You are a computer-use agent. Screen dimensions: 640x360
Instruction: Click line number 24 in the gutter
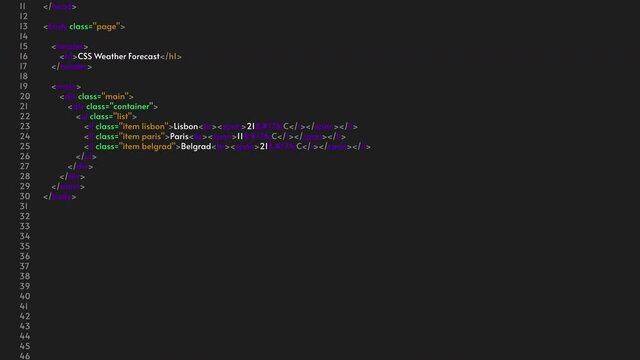click(24, 136)
